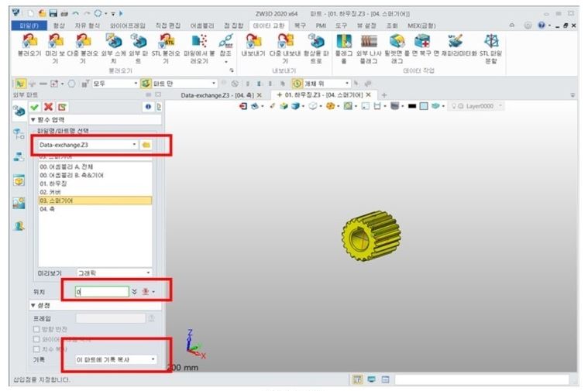Select 02. 커버 in part list
Viewport: 588px width, 391px height.
coord(95,192)
